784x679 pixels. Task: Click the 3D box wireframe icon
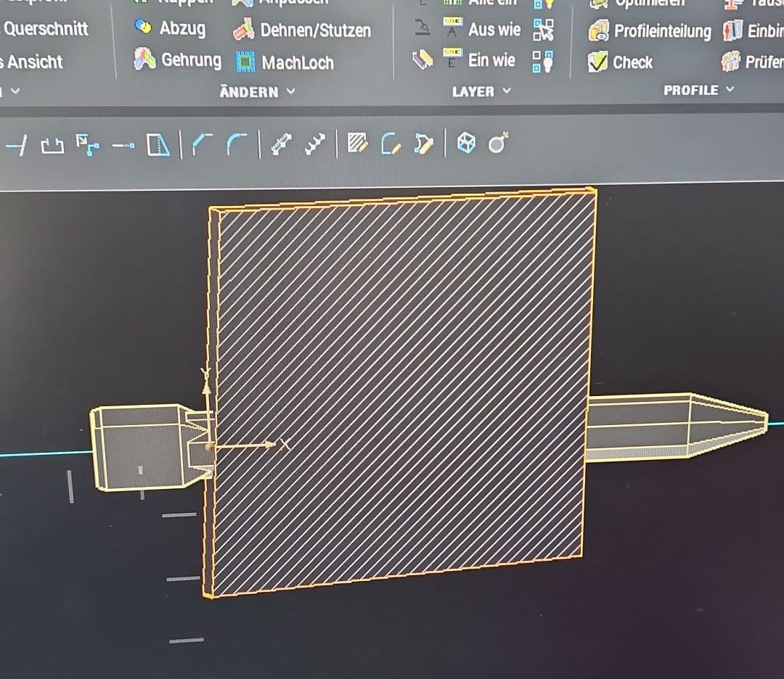tap(466, 144)
